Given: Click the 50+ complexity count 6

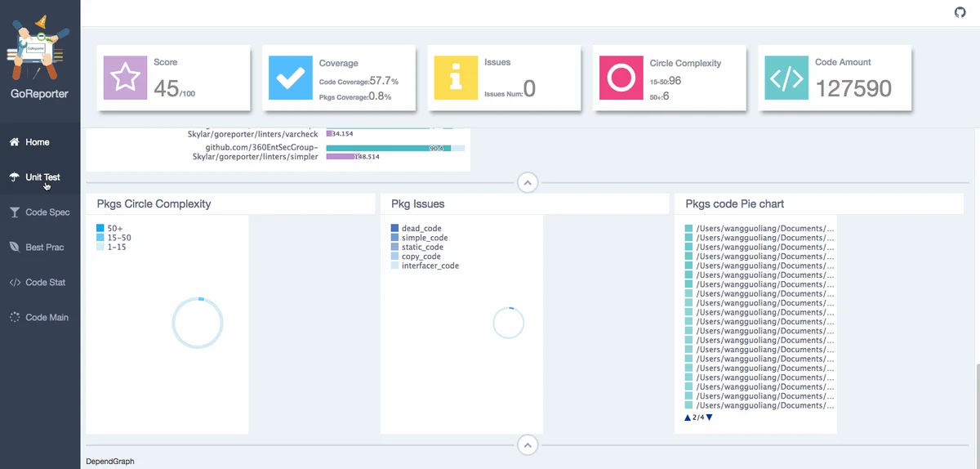Looking at the screenshot, I should click(x=666, y=96).
